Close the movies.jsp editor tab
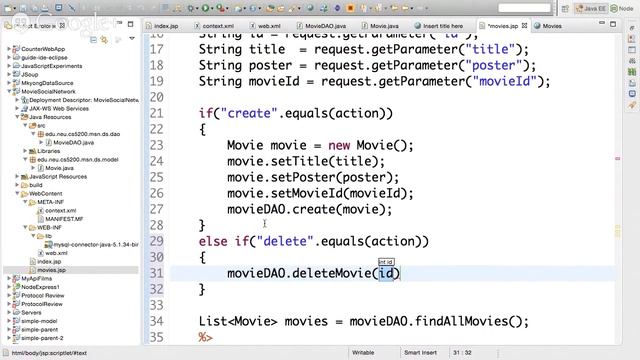640x360 pixels. (x=524, y=25)
